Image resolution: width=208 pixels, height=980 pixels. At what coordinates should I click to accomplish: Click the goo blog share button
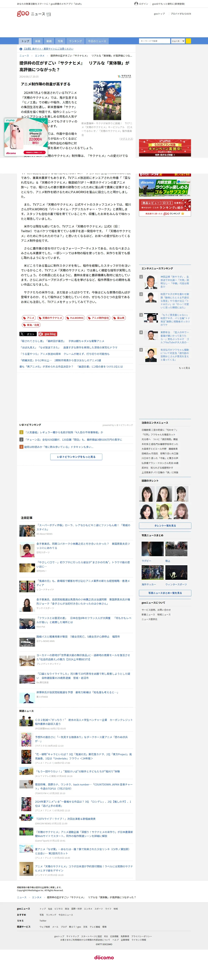click(x=47, y=334)
